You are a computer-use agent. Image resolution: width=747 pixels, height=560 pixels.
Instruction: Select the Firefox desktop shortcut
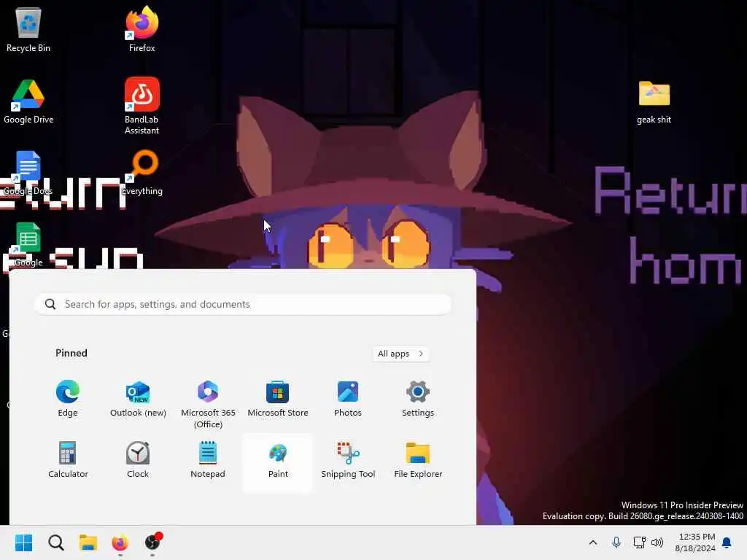click(142, 29)
